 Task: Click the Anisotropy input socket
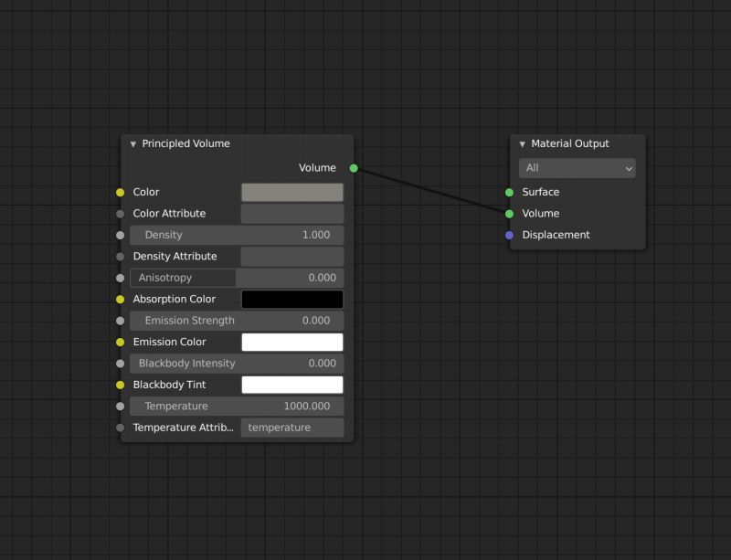pyautogui.click(x=120, y=278)
